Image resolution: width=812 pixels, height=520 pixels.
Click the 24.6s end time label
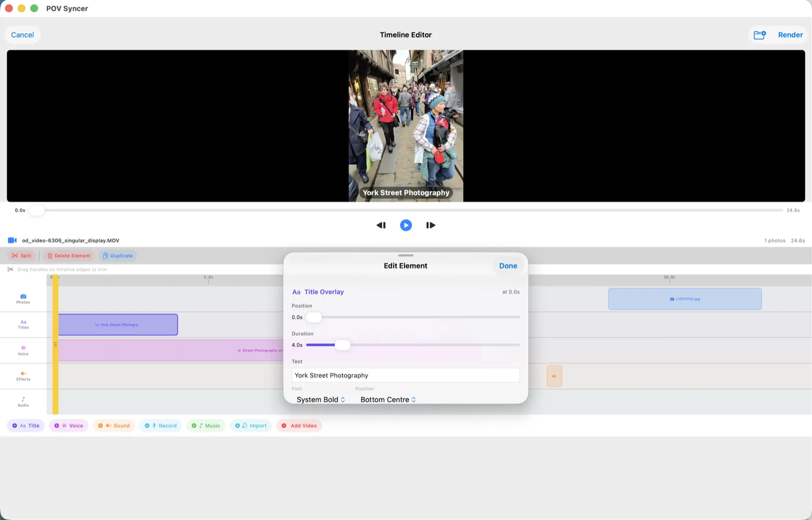(793, 210)
